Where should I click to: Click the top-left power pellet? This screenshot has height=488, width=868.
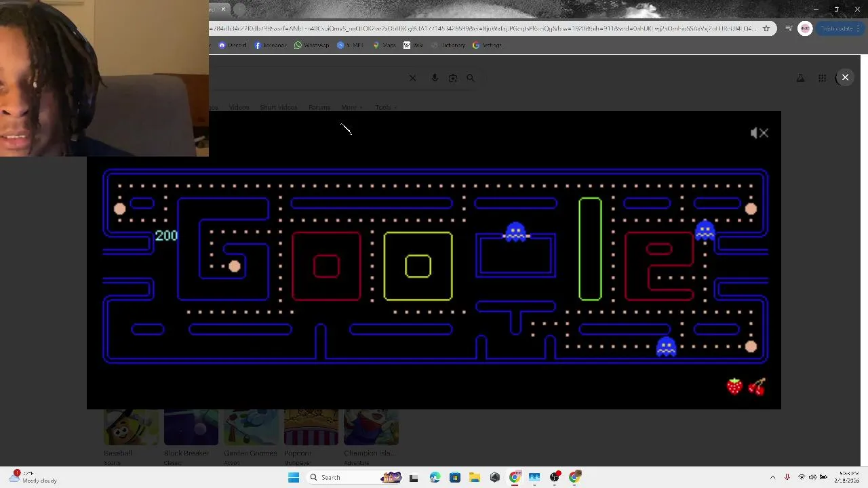[119, 209]
